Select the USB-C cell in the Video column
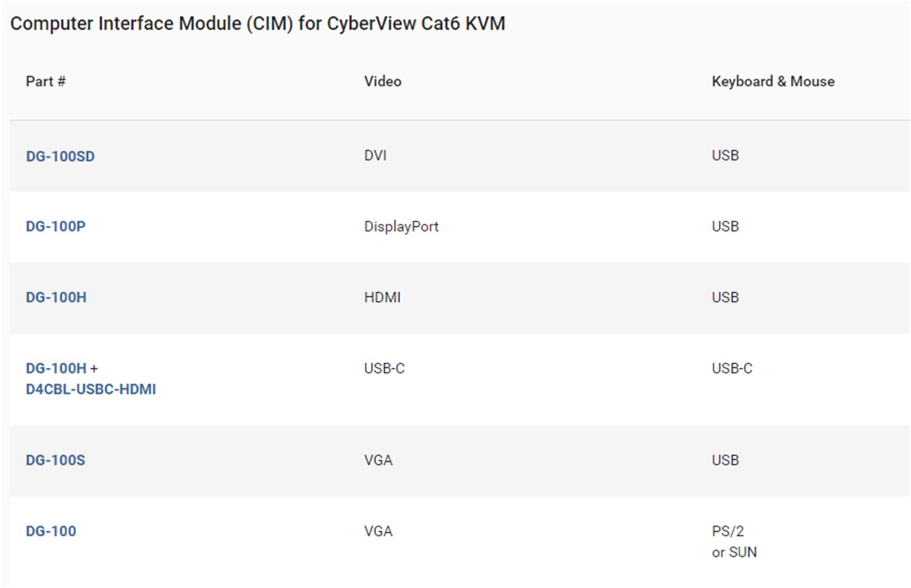The image size is (911, 588). [385, 369]
